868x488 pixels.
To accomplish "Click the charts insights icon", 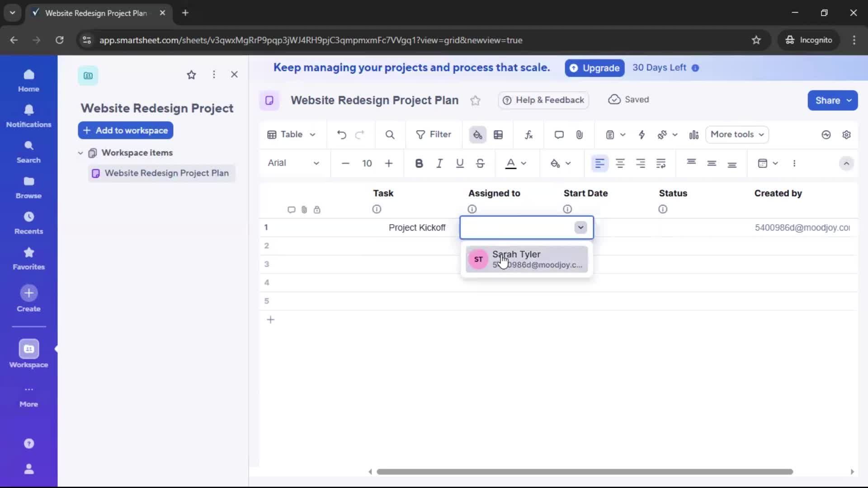I will tap(694, 134).
